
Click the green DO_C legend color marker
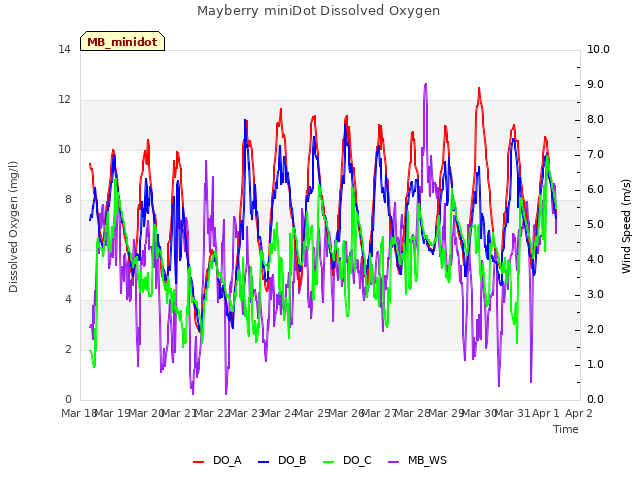coord(329,462)
